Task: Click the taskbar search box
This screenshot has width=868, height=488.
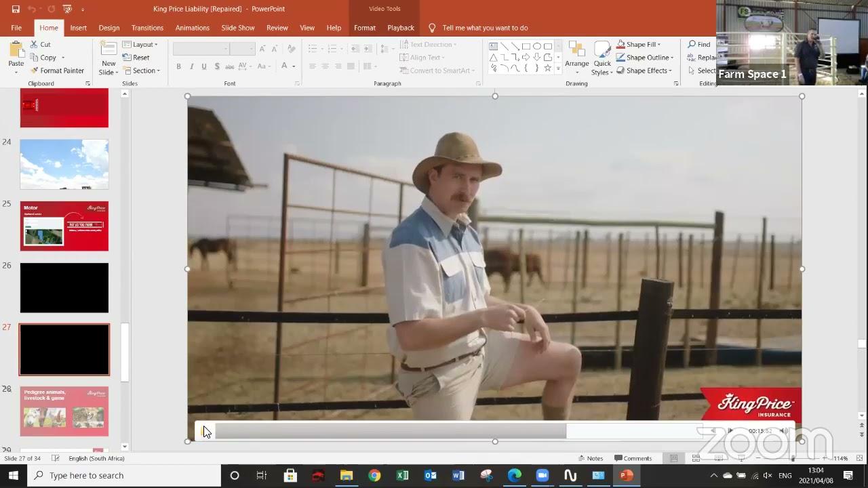Action: 124,475
